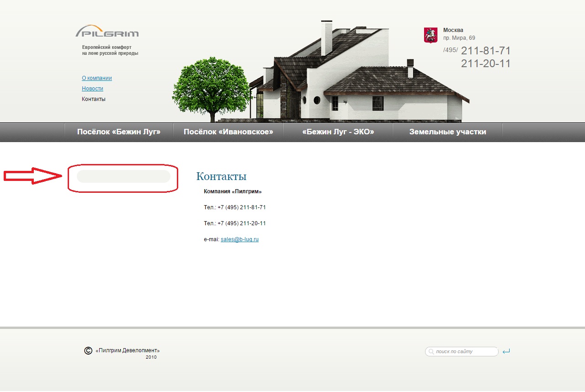Select Контакты in the side navigation
Screen dimensions: 585x392
pos(94,99)
